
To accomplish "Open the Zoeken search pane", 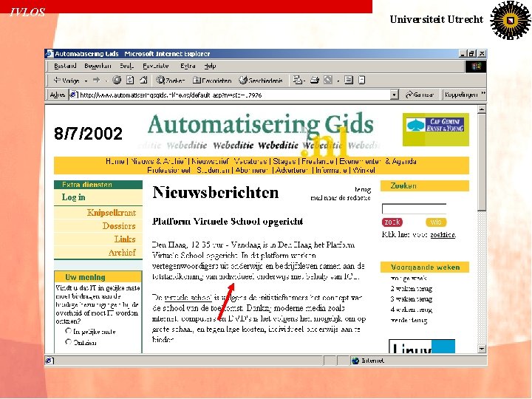I will pyautogui.click(x=170, y=81).
